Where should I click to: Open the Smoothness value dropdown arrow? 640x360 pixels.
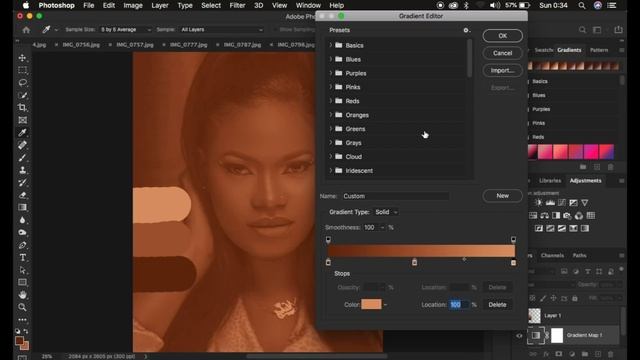[x=382, y=227]
